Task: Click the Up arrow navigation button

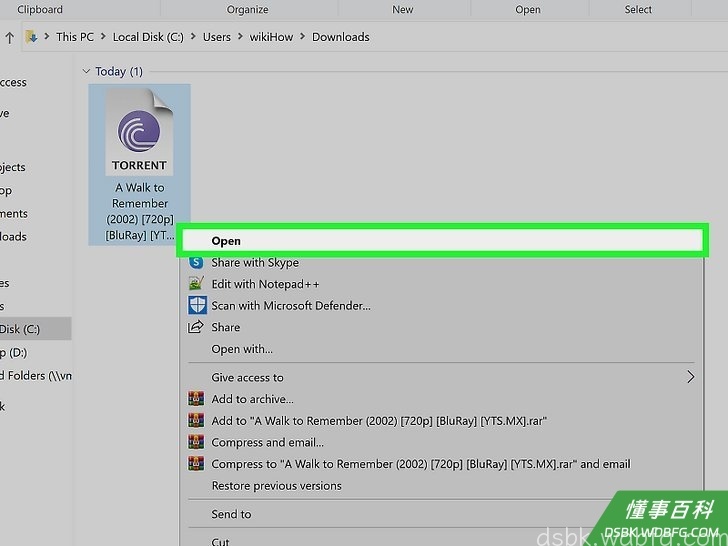Action: 10,37
